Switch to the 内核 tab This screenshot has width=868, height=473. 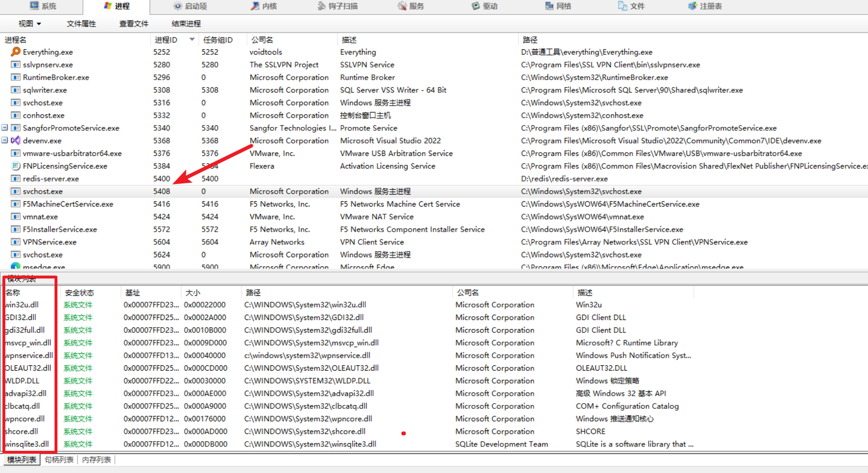(264, 6)
